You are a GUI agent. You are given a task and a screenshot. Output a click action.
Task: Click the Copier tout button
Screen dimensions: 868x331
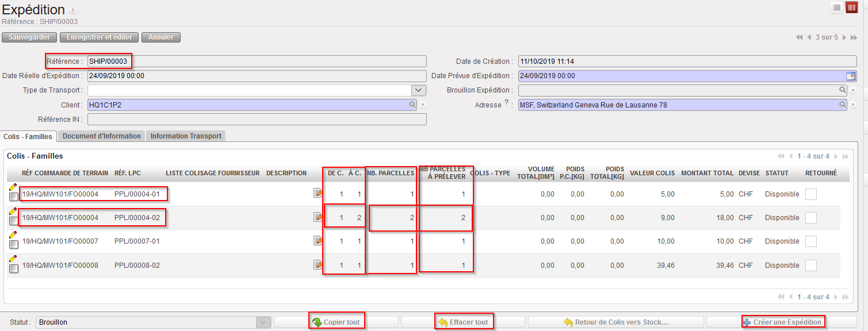[337, 322]
